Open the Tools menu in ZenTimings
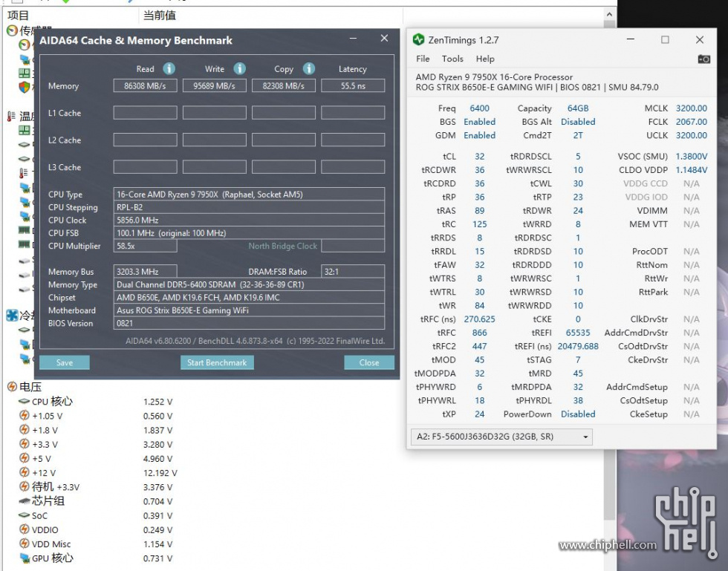 452,59
